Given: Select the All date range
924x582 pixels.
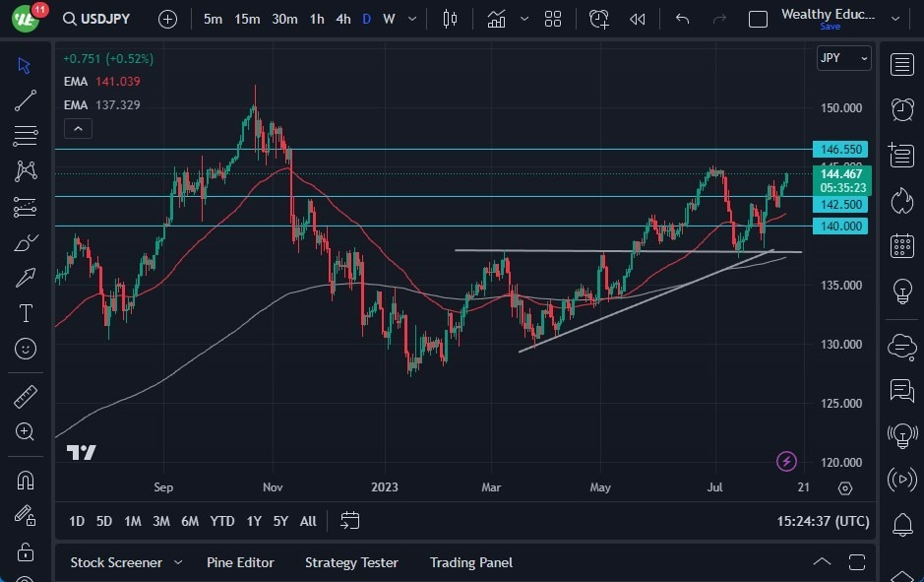Looking at the screenshot, I should (307, 521).
